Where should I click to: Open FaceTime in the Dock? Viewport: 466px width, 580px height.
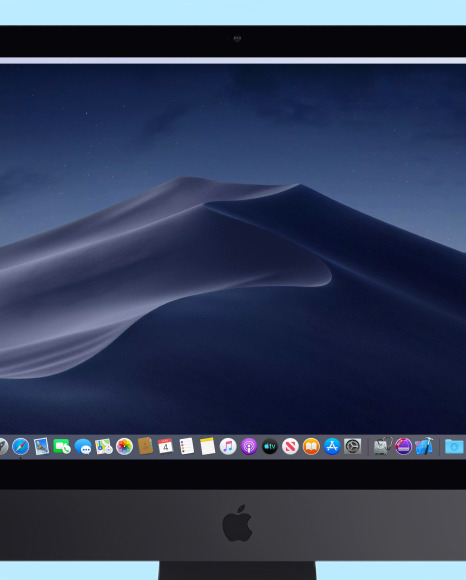click(x=62, y=446)
